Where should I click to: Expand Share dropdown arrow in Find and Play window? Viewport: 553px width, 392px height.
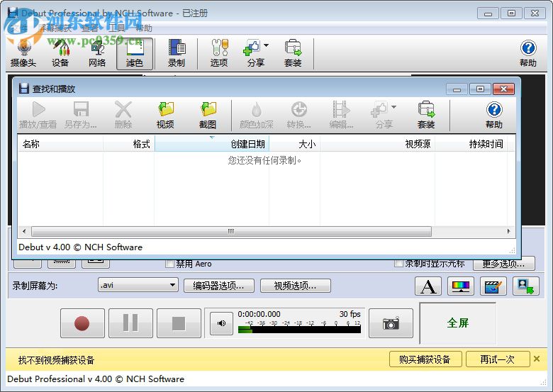393,107
